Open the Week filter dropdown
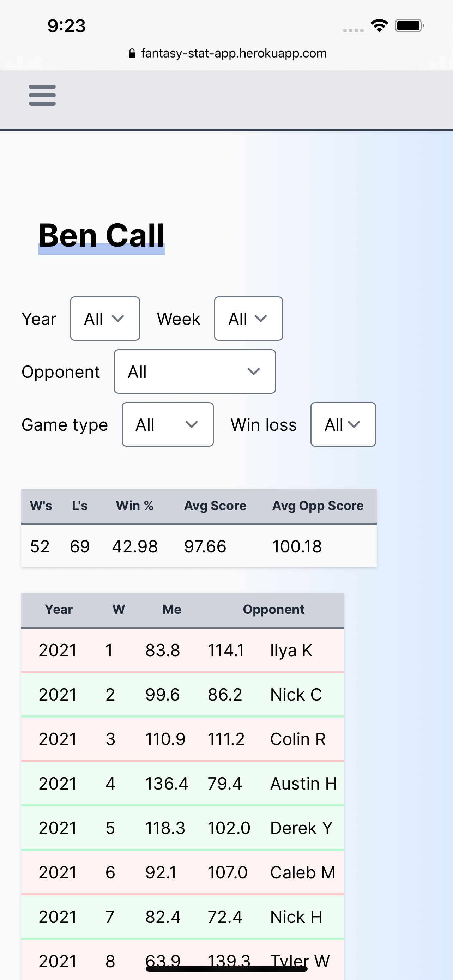 (x=248, y=319)
